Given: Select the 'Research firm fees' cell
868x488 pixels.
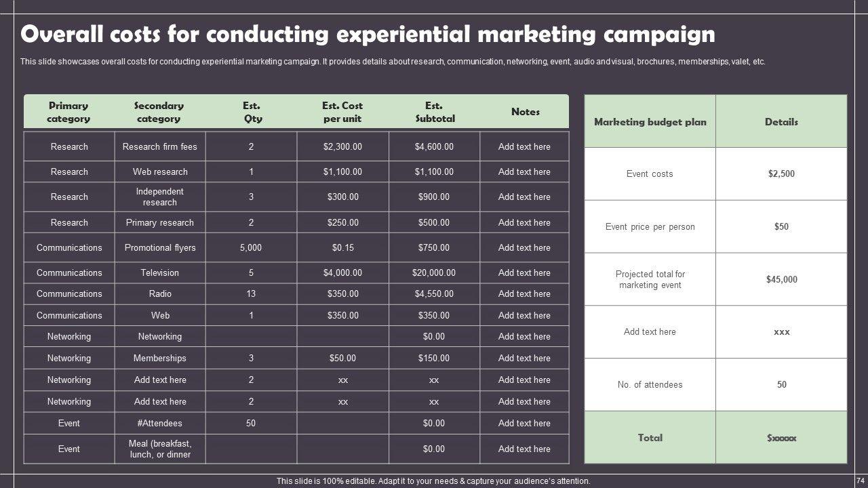Looking at the screenshot, I should click(x=160, y=146).
